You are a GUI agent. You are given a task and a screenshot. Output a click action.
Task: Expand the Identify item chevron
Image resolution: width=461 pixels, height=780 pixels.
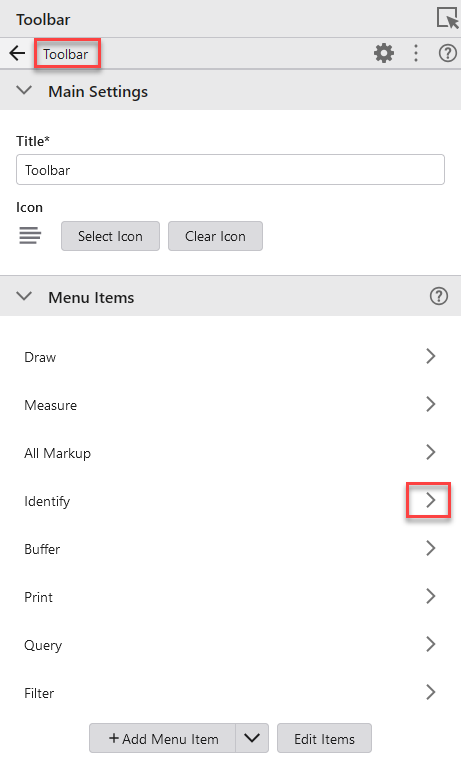coord(431,500)
